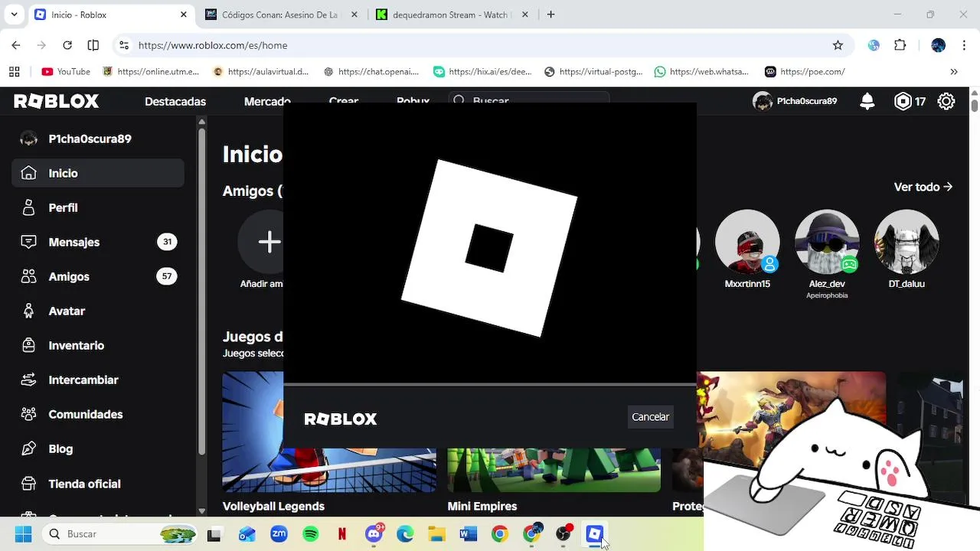This screenshot has height=551, width=980.
Task: Click the Amigos people icon in sidebar
Action: pyautogui.click(x=28, y=276)
